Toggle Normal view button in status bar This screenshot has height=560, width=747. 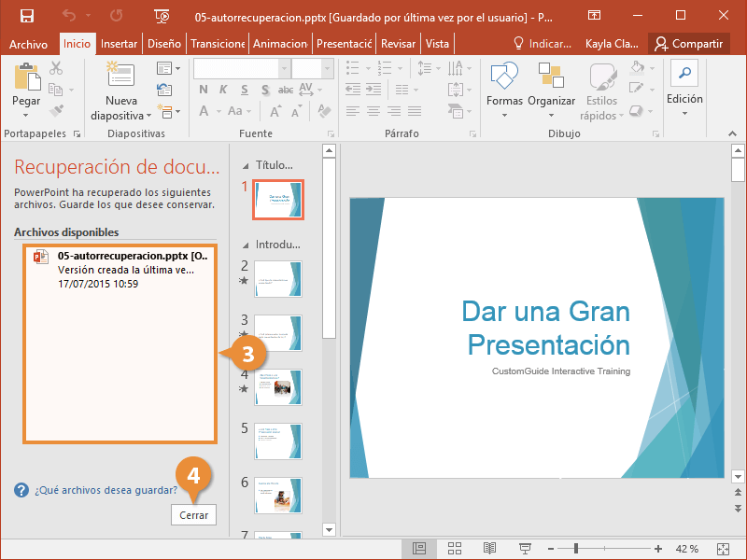pos(419,549)
